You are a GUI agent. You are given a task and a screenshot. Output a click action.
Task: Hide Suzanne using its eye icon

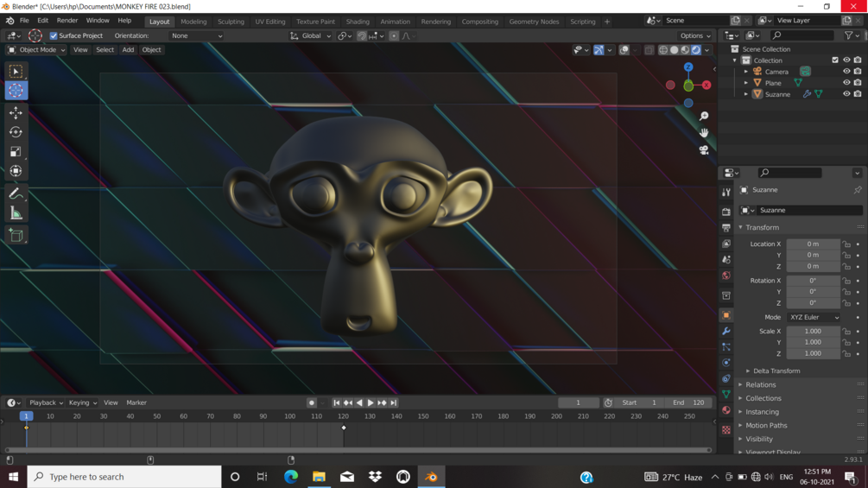coord(846,94)
